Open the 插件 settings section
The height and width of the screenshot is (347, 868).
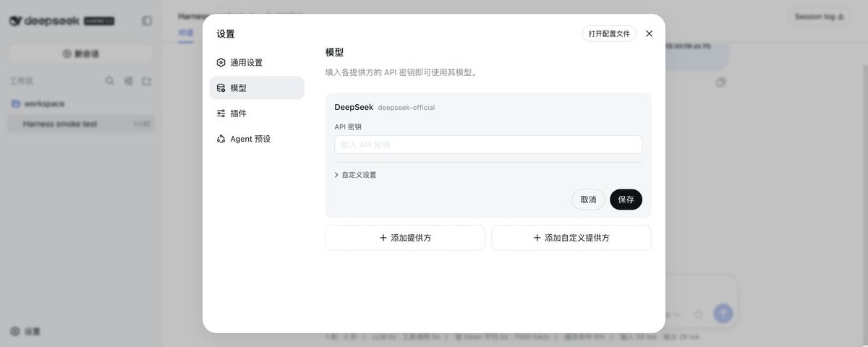point(257,113)
